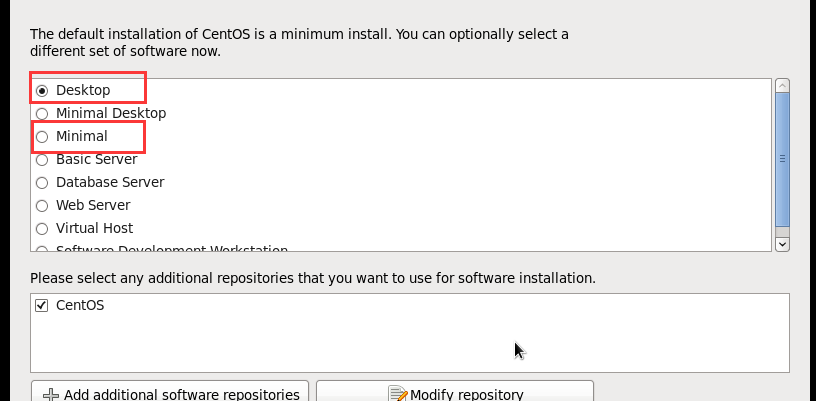Click the Modify repository button
816x401 pixels.
coord(455,393)
